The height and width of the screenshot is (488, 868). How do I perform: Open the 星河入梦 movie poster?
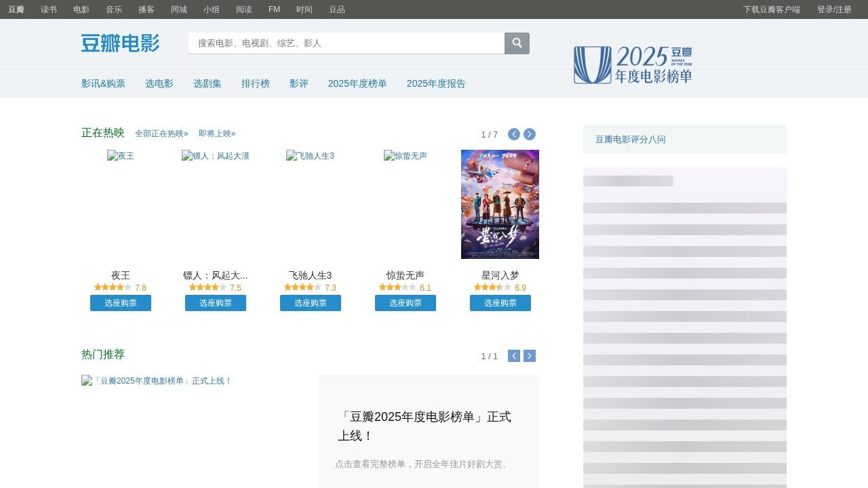click(500, 204)
